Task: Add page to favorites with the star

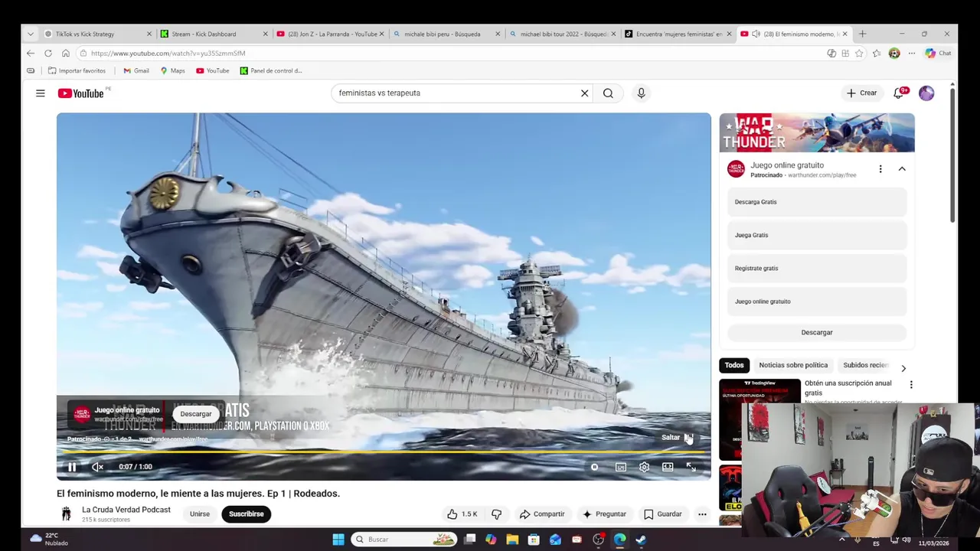Action: (x=859, y=54)
